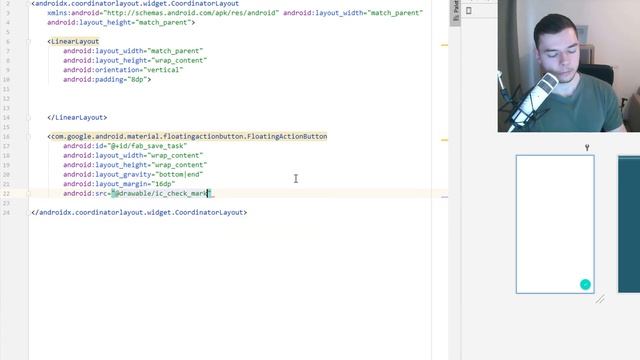Click the highlighted LinearLayout opening tag
Screen dimensions: 640x360
(x=73, y=41)
